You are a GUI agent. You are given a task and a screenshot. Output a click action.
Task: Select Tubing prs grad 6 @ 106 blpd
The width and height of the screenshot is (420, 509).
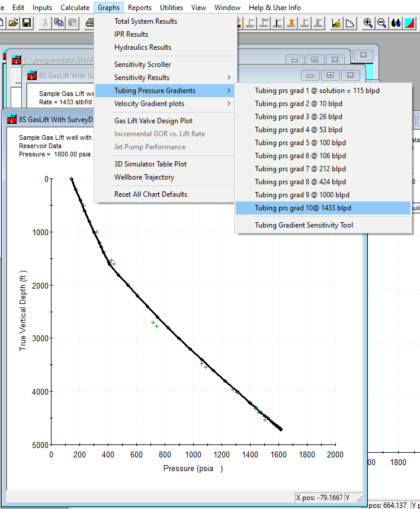point(323,155)
